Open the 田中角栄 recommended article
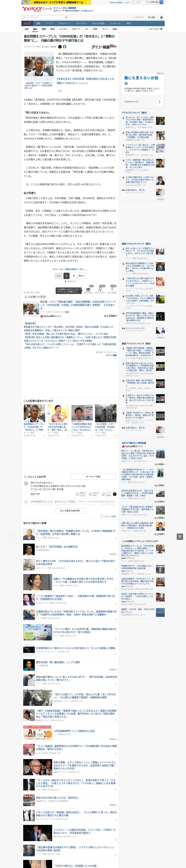The image size is (186, 868). pos(76,532)
